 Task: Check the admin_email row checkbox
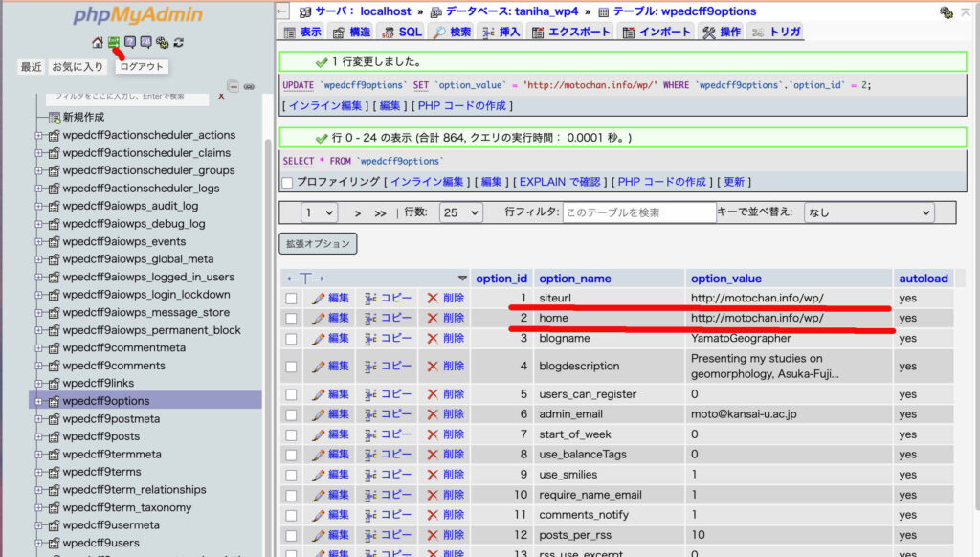(x=291, y=414)
